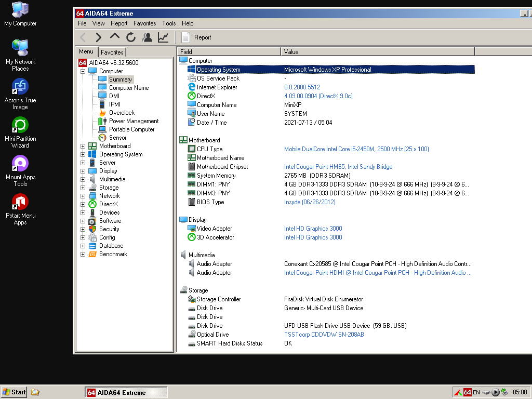Select the Portable Computer laptop icon
The image size is (532, 399).
pyautogui.click(x=102, y=129)
